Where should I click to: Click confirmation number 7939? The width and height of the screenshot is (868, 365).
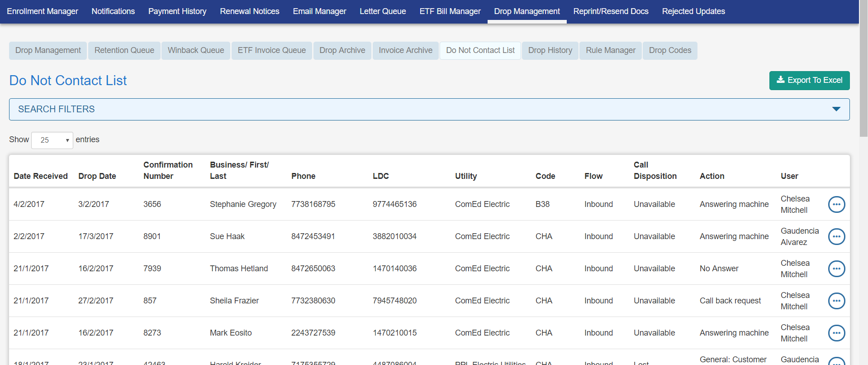click(x=152, y=269)
